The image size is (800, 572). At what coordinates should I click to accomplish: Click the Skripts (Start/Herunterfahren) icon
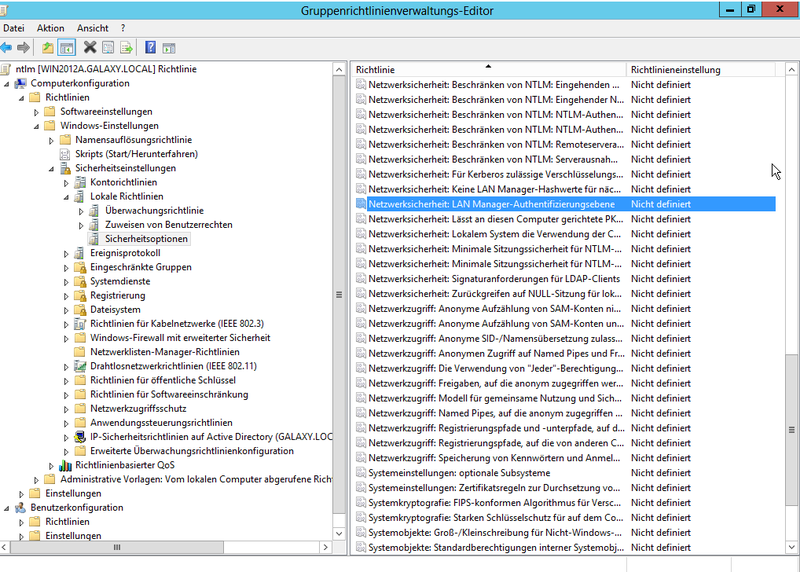66,154
